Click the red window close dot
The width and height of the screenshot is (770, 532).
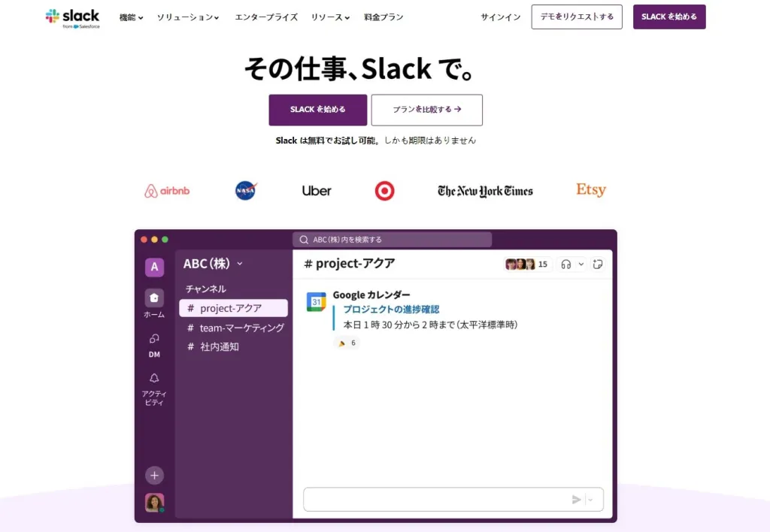pos(144,240)
